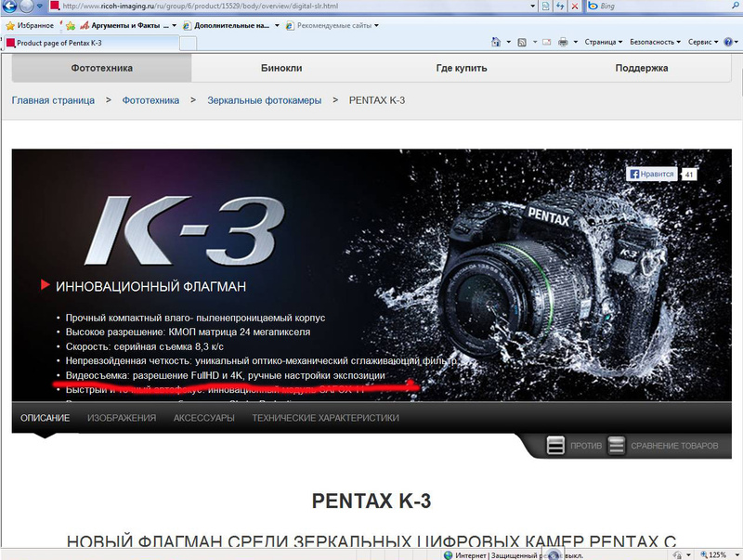Go back with the browser Back arrow
Screen dimensions: 743x560
[x=10, y=6]
